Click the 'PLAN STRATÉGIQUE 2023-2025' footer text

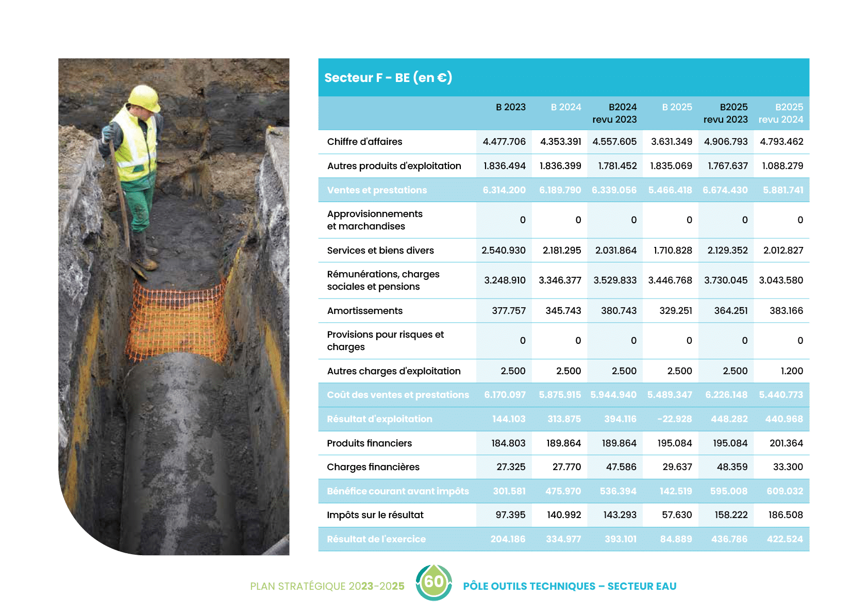pyautogui.click(x=327, y=586)
